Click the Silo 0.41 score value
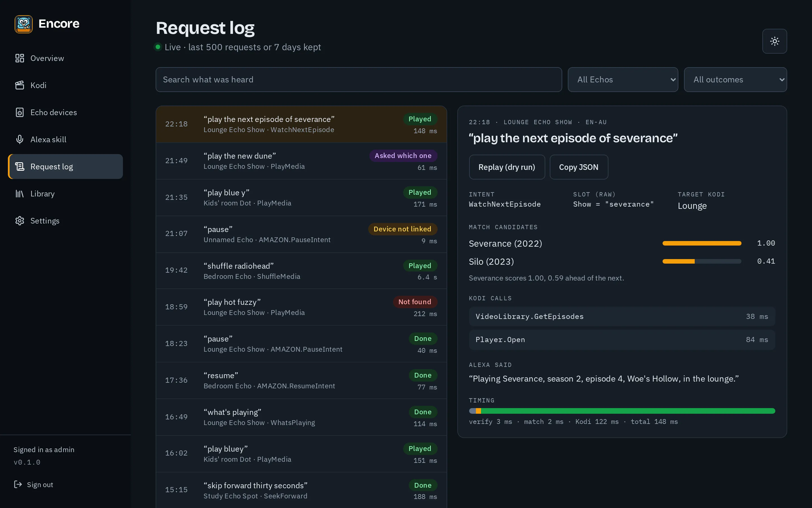Viewport: 812px width, 508px height. pyautogui.click(x=766, y=261)
